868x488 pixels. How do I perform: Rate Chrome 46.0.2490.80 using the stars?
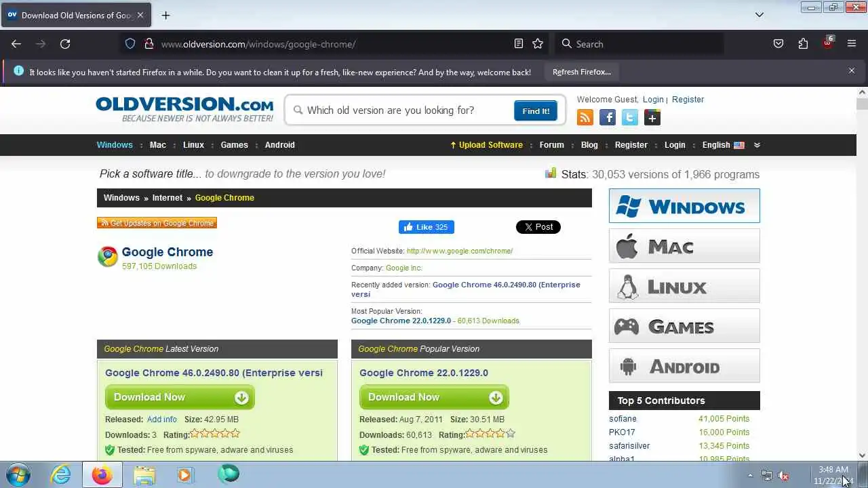pos(215,434)
